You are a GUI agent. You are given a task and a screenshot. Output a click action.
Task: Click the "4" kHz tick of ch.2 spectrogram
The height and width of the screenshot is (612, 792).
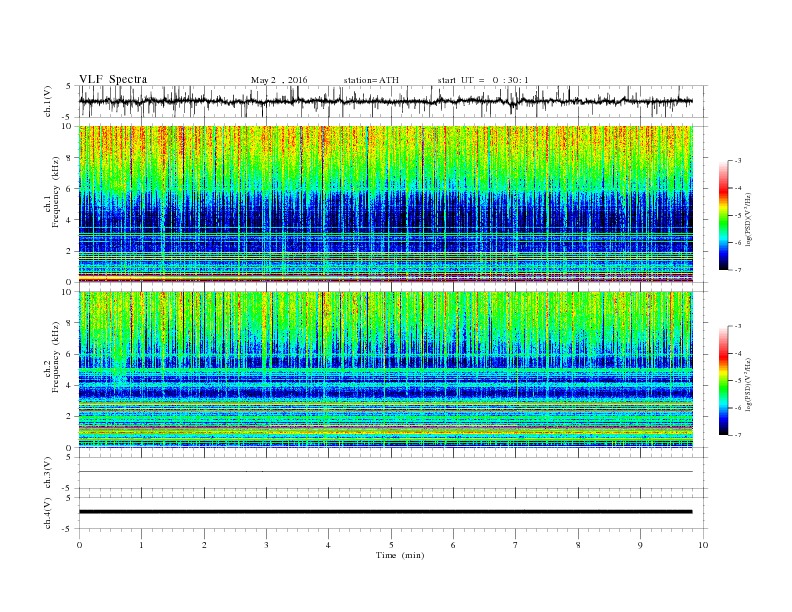click(x=70, y=385)
